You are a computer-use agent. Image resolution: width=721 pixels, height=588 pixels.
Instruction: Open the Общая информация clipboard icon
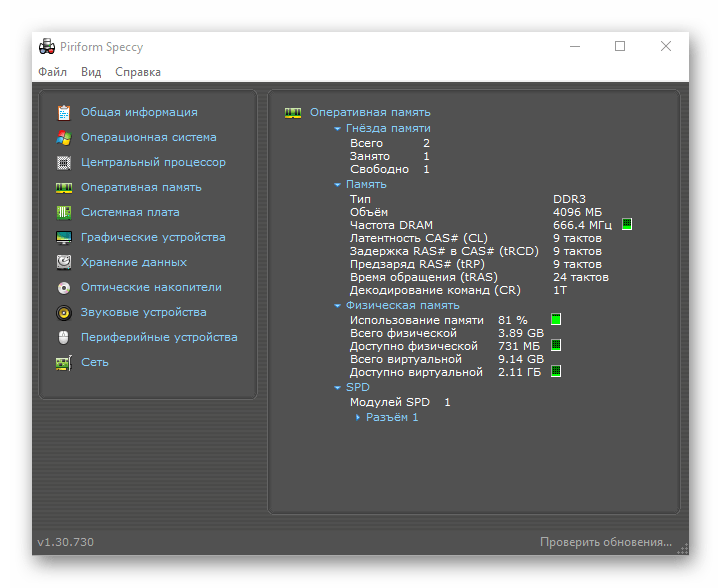(64, 112)
